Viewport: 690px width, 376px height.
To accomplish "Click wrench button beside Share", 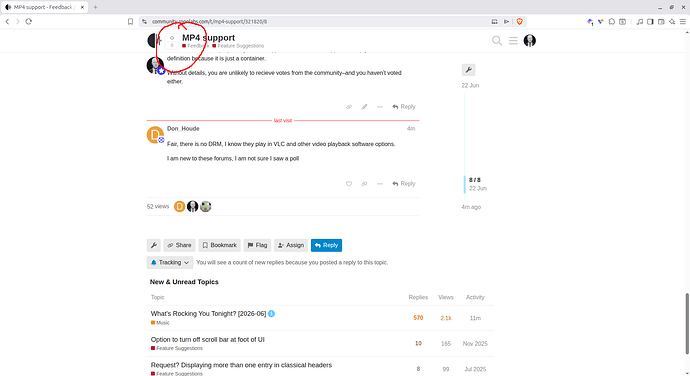I will click(x=154, y=245).
